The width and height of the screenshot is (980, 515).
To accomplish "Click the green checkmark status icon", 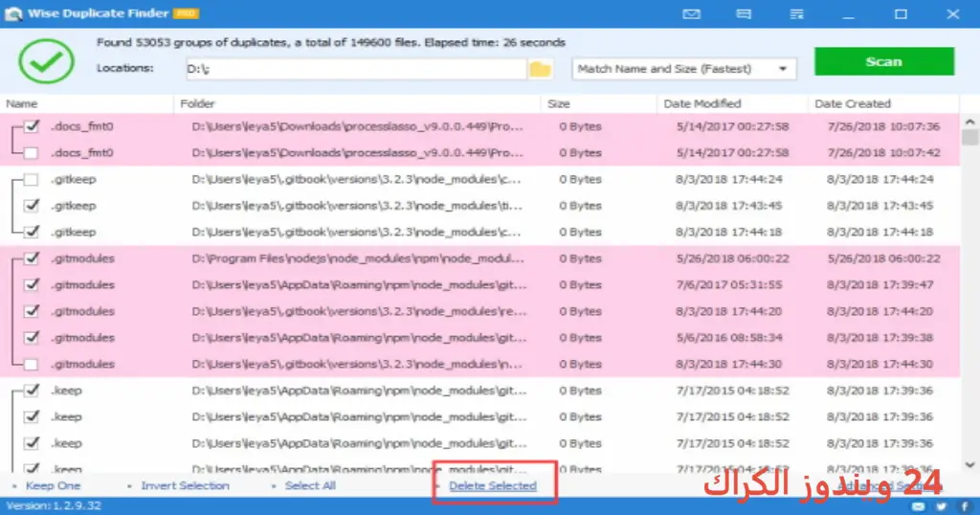I will pos(46,60).
